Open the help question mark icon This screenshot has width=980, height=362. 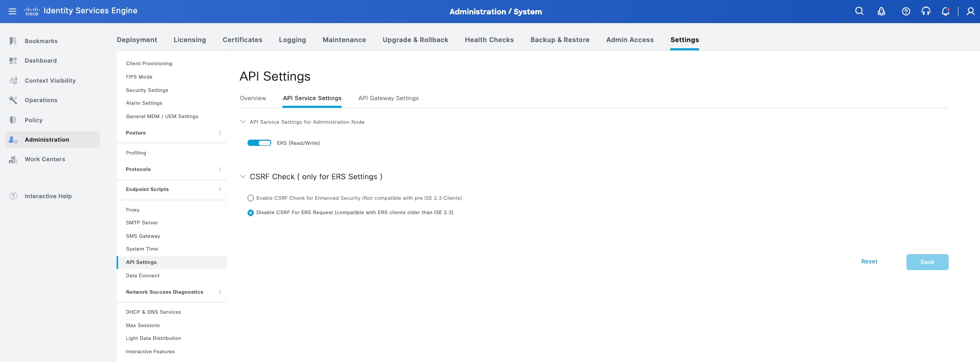tap(906, 11)
